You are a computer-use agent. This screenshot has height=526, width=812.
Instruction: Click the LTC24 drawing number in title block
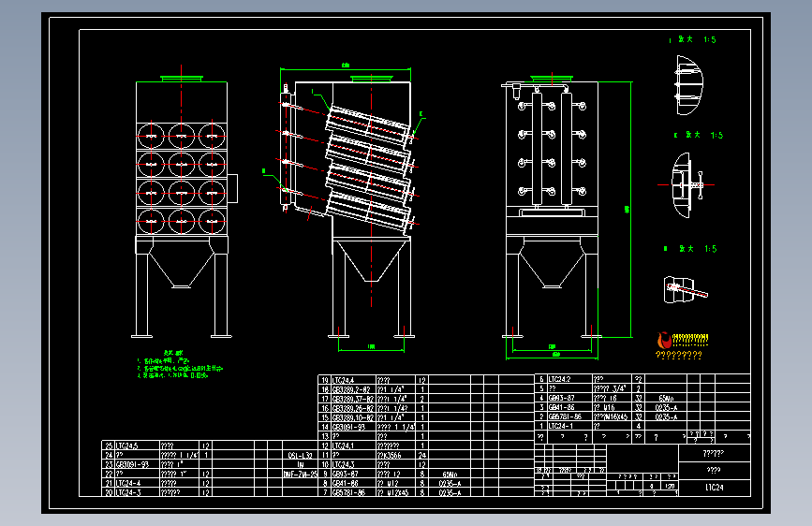714,488
